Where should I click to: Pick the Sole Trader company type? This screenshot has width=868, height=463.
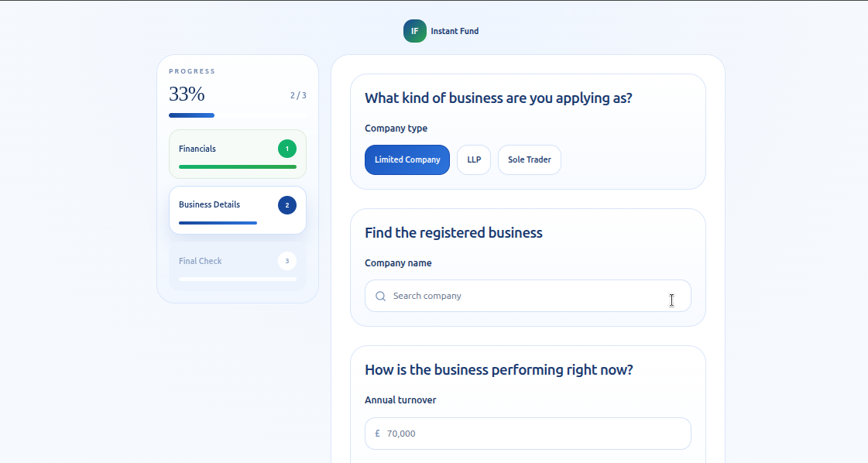tap(529, 159)
